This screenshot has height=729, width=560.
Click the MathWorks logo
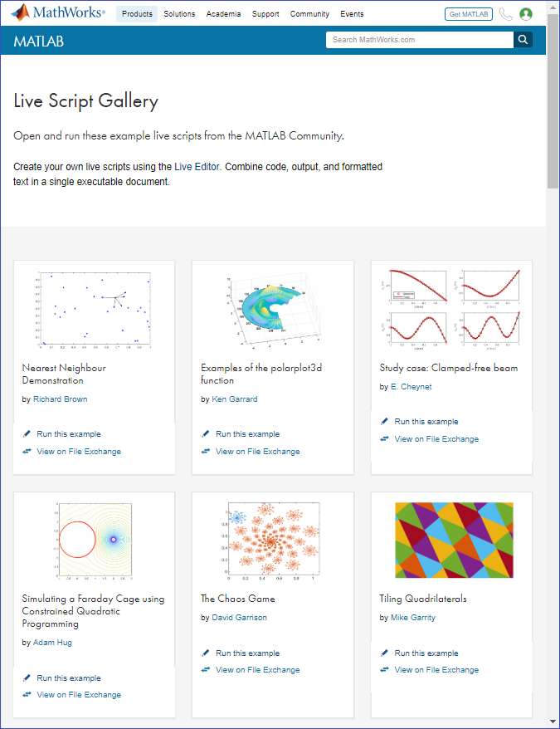58,13
